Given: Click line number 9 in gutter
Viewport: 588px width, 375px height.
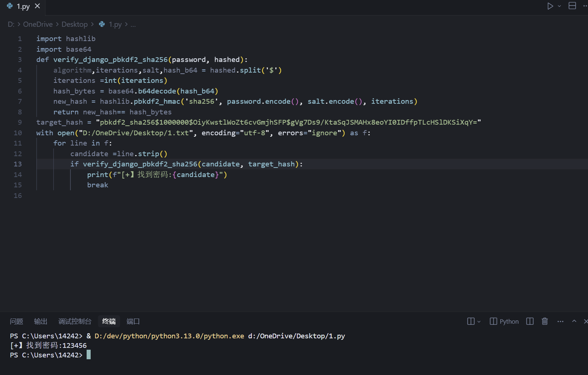Looking at the screenshot, I should [20, 122].
